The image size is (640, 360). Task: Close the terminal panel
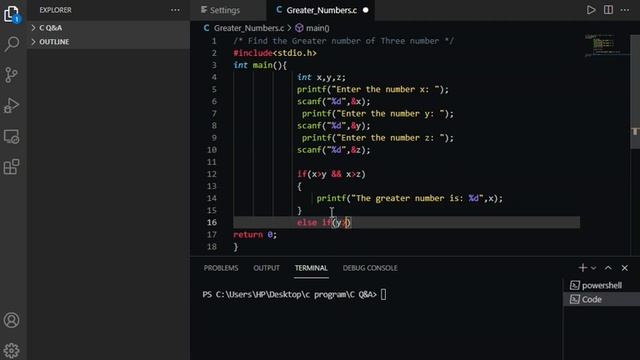point(625,268)
